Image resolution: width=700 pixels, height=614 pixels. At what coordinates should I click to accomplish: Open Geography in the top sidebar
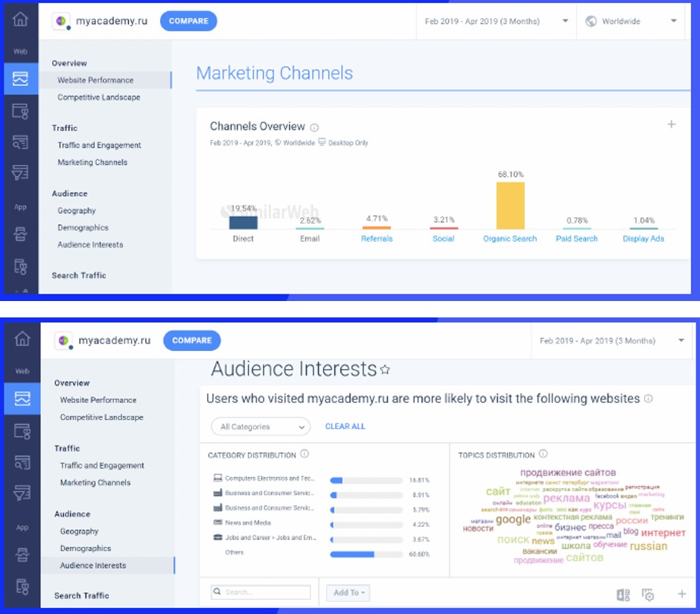coord(77,210)
